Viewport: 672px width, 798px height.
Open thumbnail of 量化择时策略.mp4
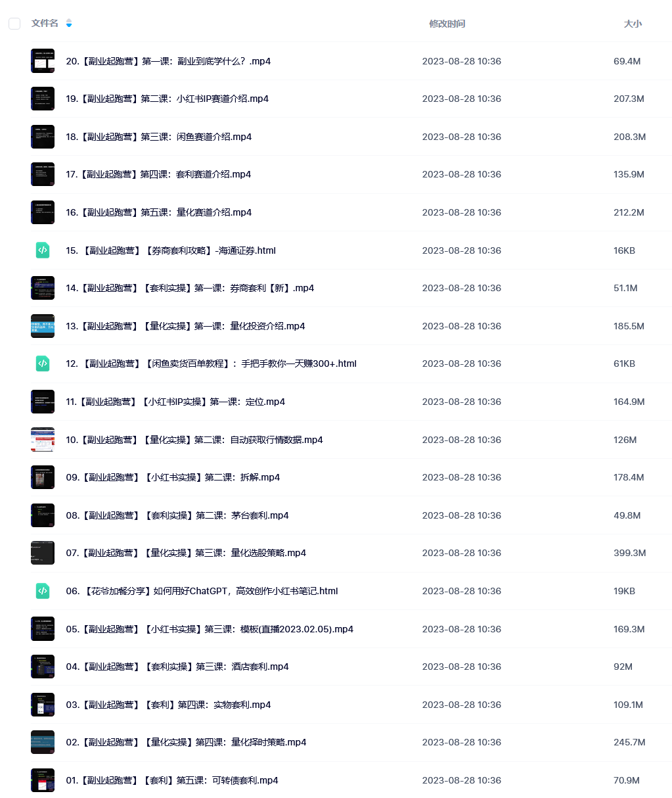(x=43, y=741)
